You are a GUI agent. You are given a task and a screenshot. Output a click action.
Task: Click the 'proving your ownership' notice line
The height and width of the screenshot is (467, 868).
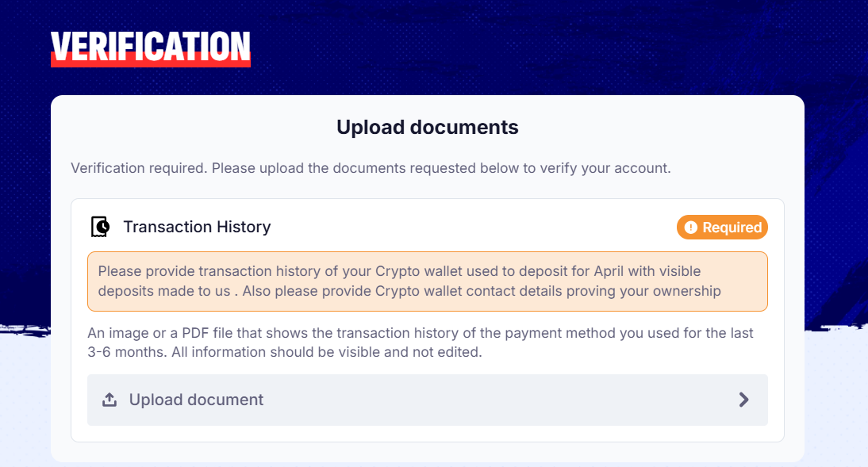click(x=409, y=291)
